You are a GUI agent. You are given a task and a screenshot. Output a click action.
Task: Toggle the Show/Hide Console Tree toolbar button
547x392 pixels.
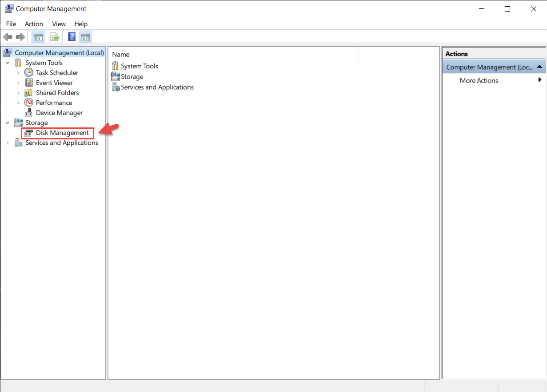tap(38, 37)
